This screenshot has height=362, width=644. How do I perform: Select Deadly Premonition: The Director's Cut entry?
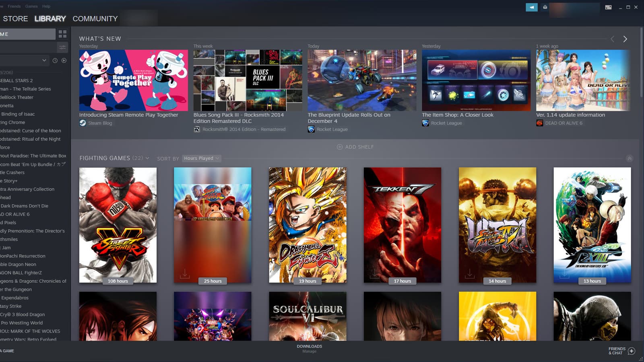pos(32,231)
